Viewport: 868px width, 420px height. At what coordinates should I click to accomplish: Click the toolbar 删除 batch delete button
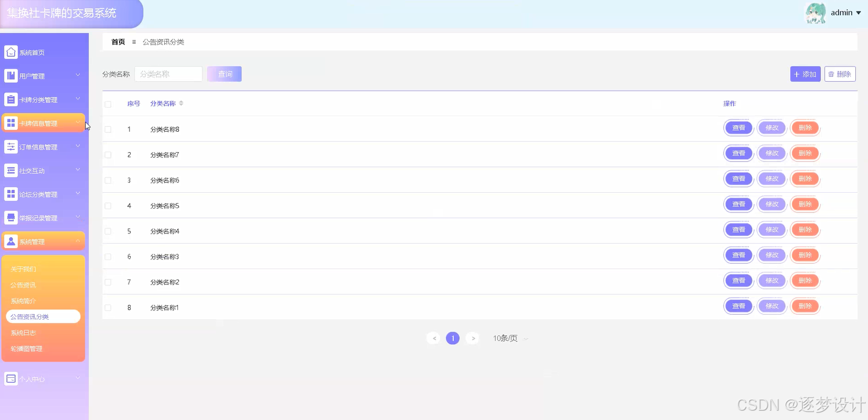tap(840, 74)
